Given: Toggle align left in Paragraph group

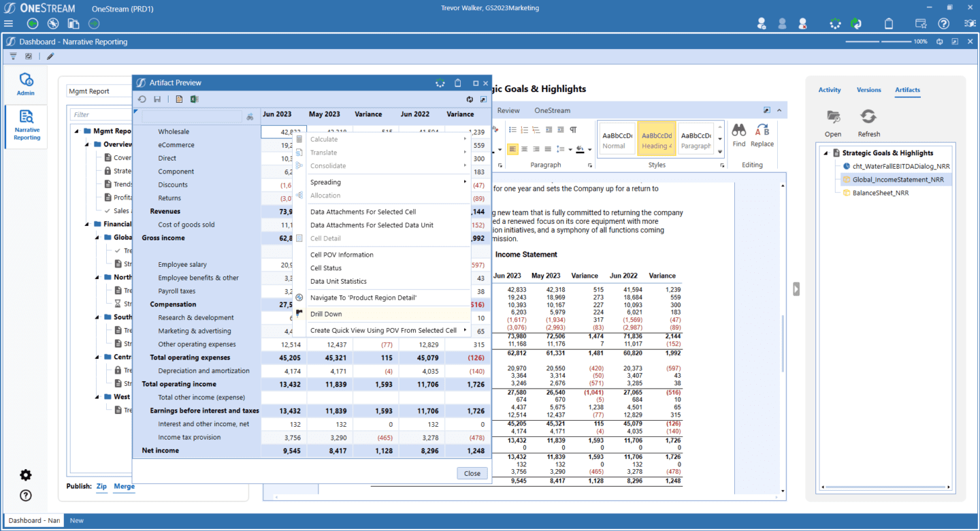Looking at the screenshot, I should (513, 149).
